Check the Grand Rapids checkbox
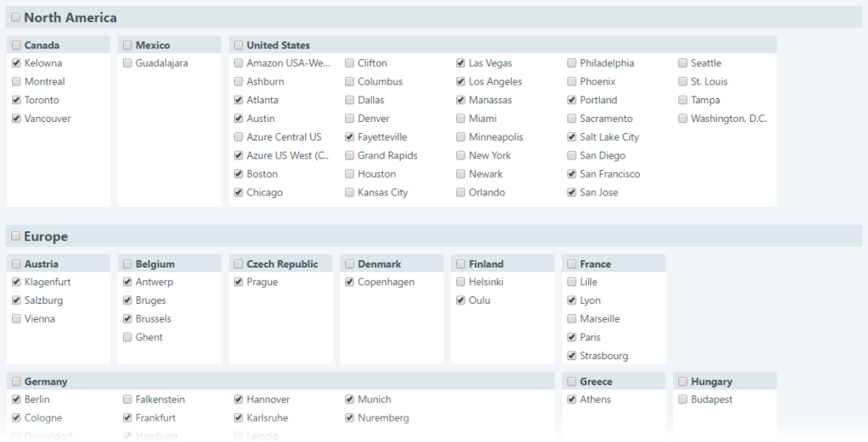Image resolution: width=868 pixels, height=442 pixels. click(x=349, y=156)
